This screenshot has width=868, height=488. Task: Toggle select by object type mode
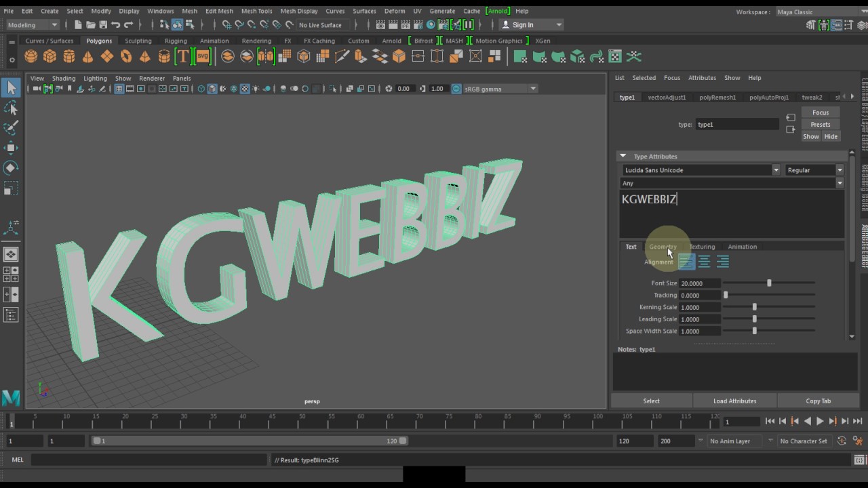coord(177,25)
